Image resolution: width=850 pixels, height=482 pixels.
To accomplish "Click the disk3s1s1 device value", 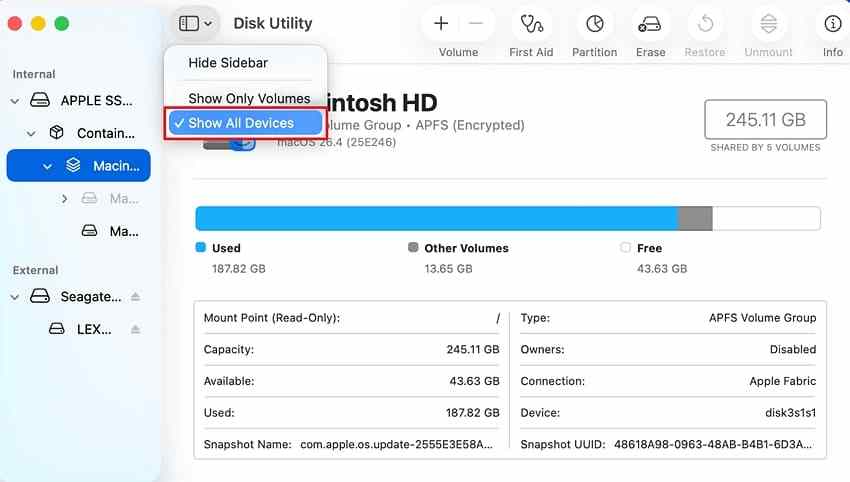I will pyautogui.click(x=790, y=413).
